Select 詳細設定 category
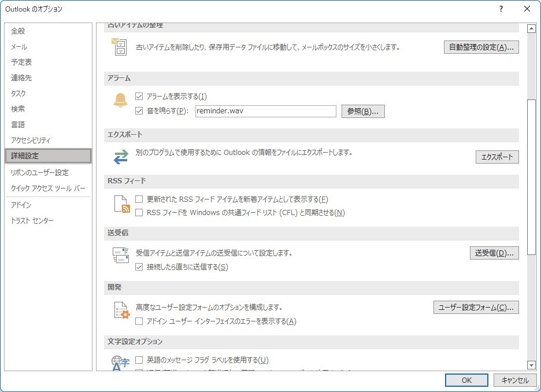The height and width of the screenshot is (392, 541). click(49, 156)
